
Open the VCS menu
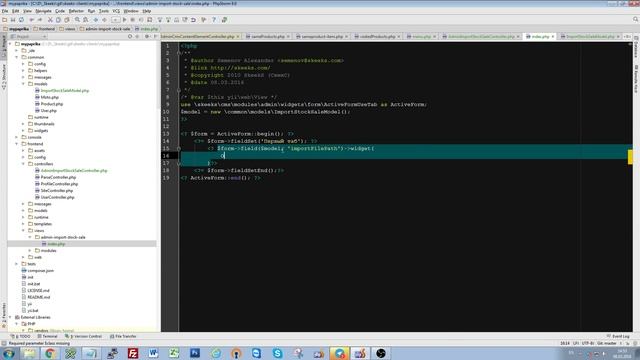point(116,11)
